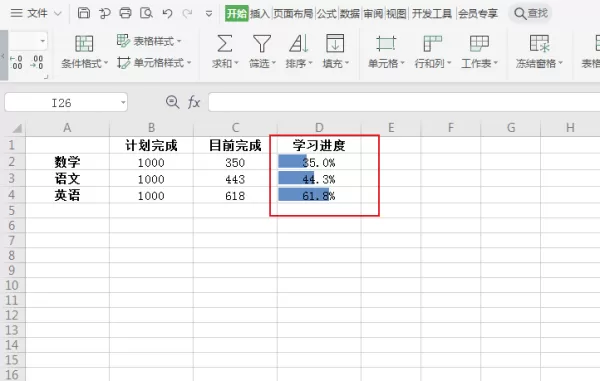Screen dimensions: 600x381
Task: Click the 44.3% progress bar cell
Action: pyautogui.click(x=319, y=179)
